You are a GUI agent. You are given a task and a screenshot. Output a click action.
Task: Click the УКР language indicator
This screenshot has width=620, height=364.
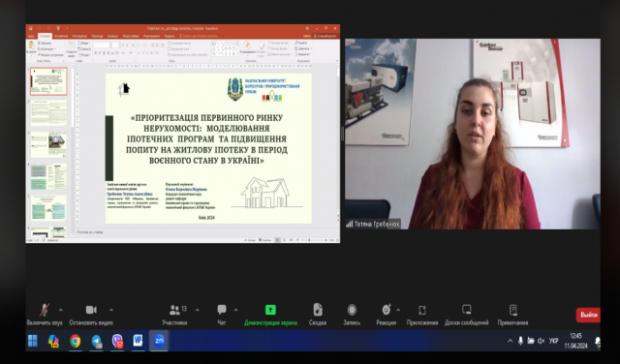553,341
